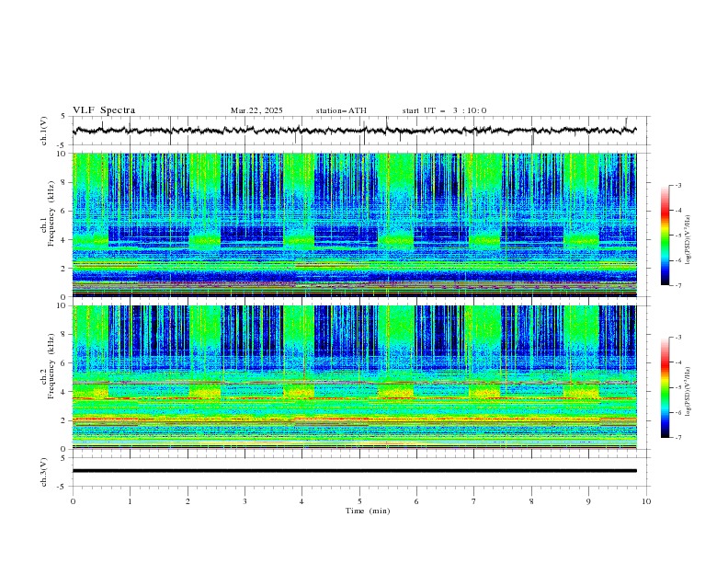Click the "8" minute tick label
Viewport: 728px width, 563px height.
(x=531, y=501)
